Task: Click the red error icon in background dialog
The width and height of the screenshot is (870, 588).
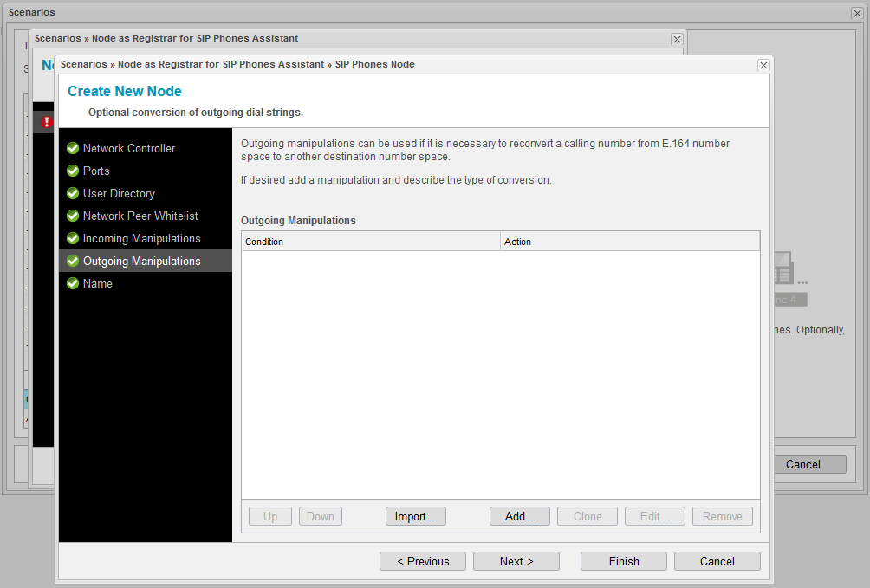Action: point(47,122)
